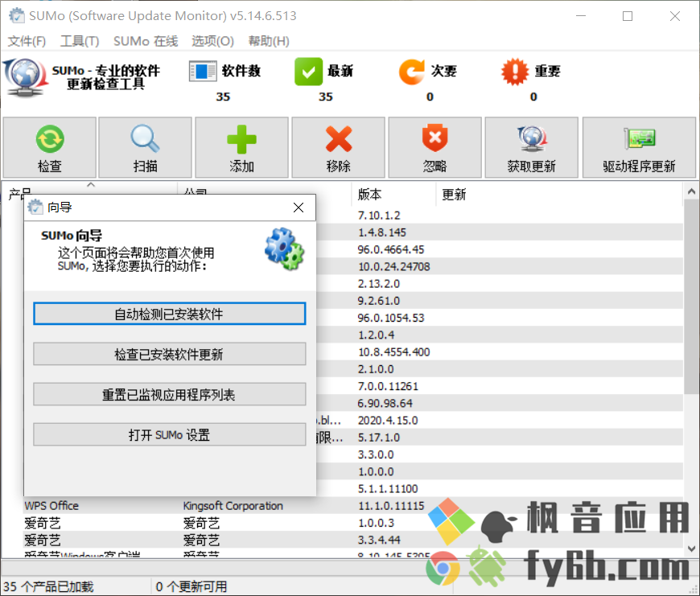Image resolution: width=700 pixels, height=596 pixels.
Task: Click version 7.0.0.11261
Action: pos(388,386)
